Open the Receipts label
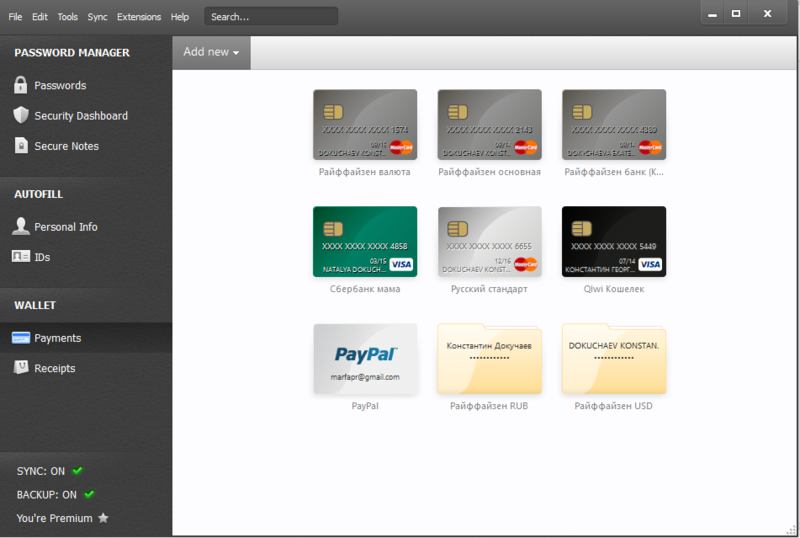The width and height of the screenshot is (800, 538). pos(55,368)
